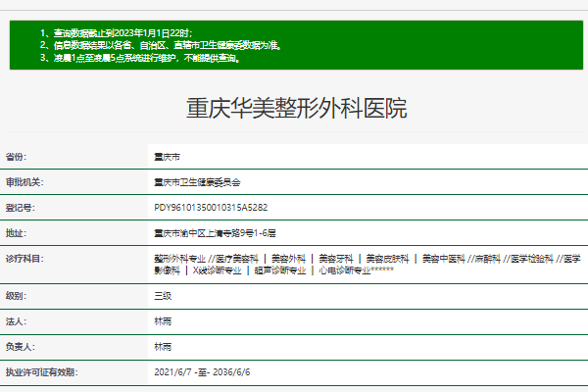
Task: Select the name 林雨 in the 负责人 row
Action: 163,347
